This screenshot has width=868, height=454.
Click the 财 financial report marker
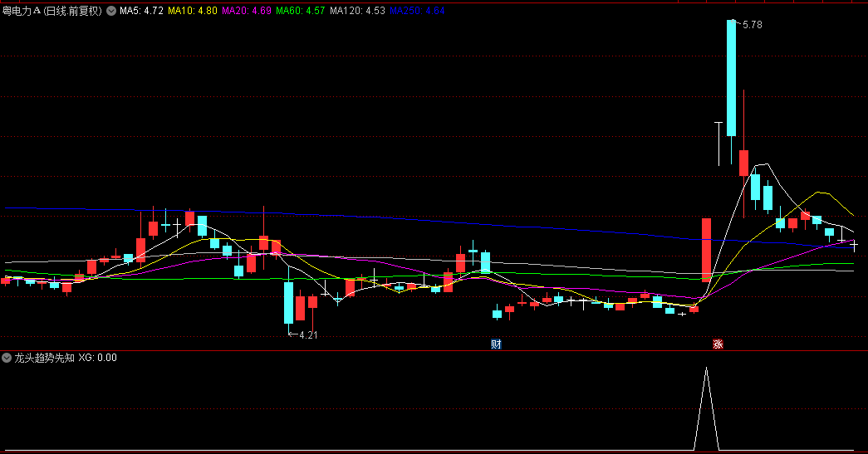(x=496, y=344)
